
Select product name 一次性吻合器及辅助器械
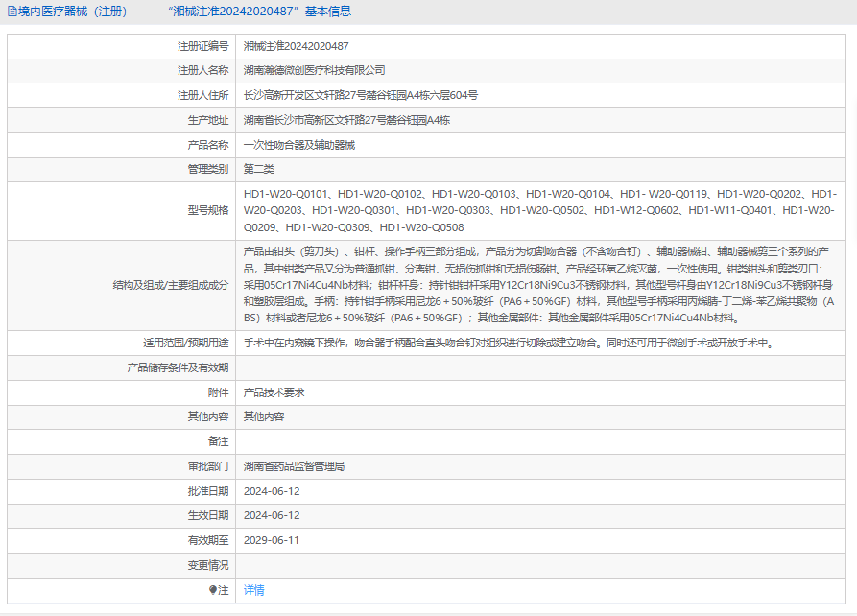299,145
